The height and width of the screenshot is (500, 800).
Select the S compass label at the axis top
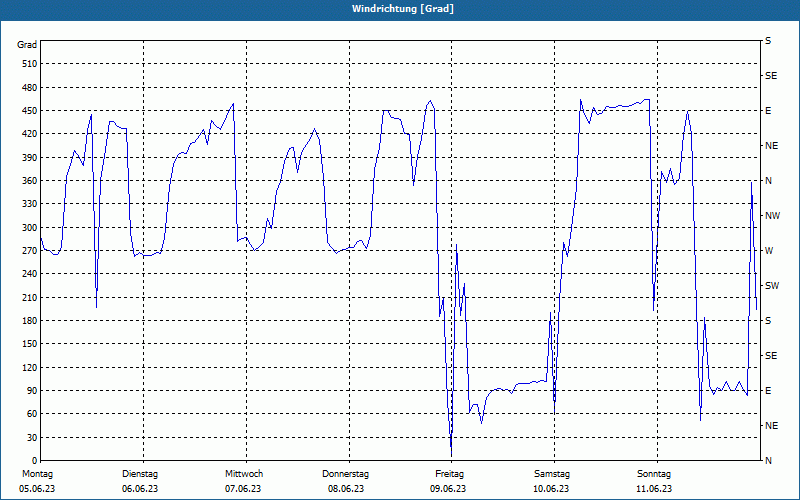coord(768,41)
